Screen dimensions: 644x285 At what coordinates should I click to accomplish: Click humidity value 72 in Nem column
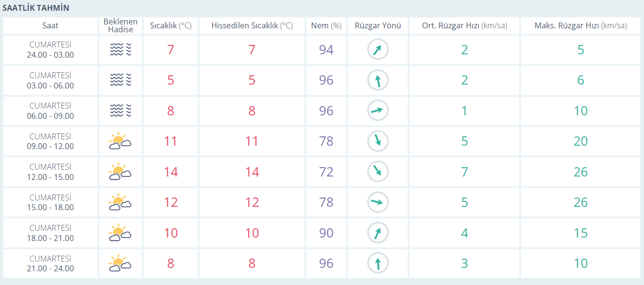coord(326,172)
